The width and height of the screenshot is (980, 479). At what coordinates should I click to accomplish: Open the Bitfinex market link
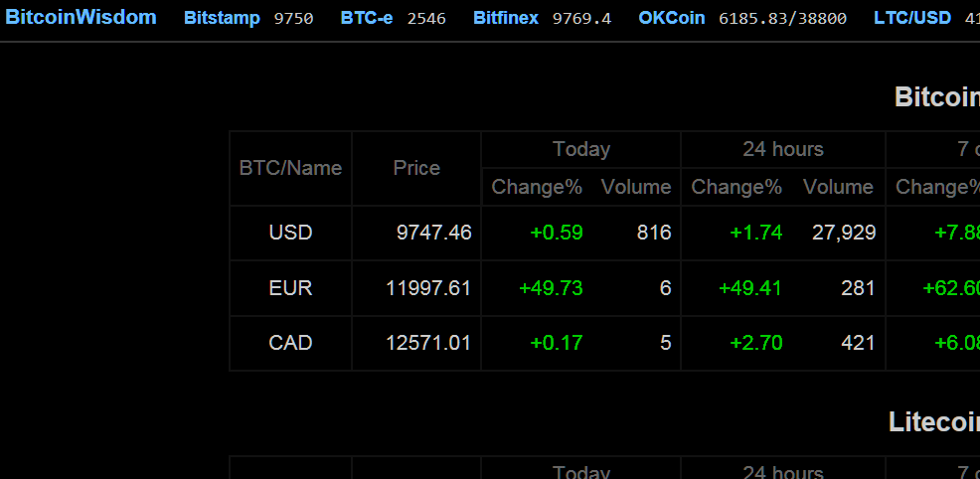point(506,18)
